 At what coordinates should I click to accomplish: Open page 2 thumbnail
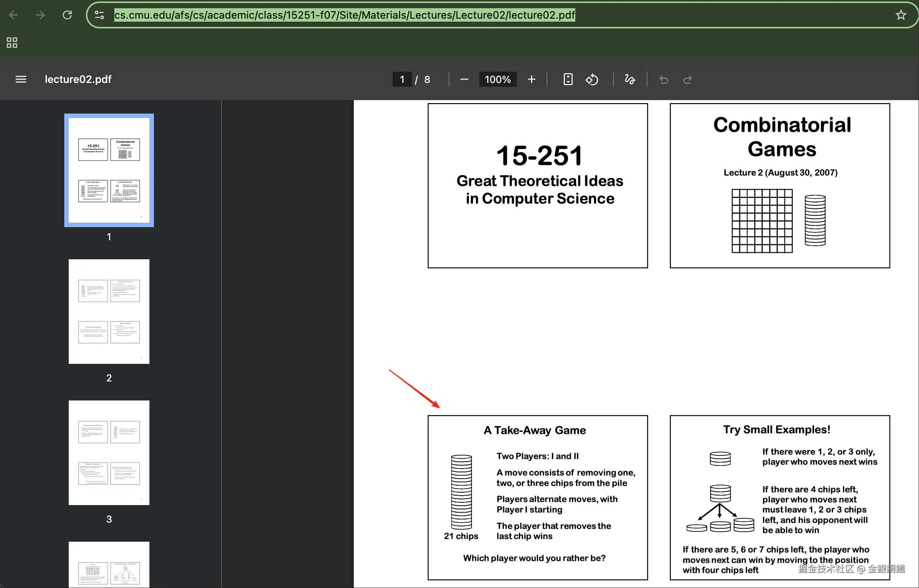tap(109, 312)
